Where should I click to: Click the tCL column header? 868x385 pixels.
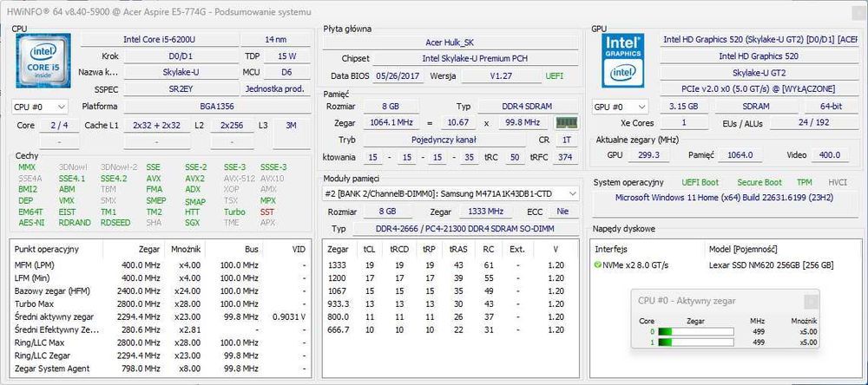tap(369, 250)
